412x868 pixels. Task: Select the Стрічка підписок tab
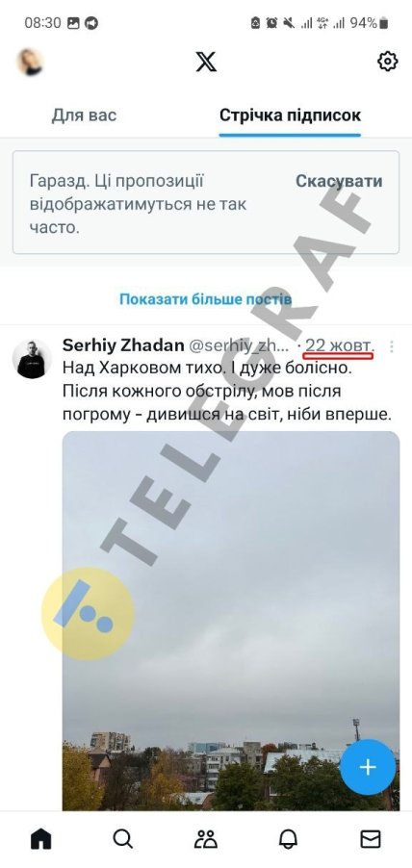click(290, 115)
